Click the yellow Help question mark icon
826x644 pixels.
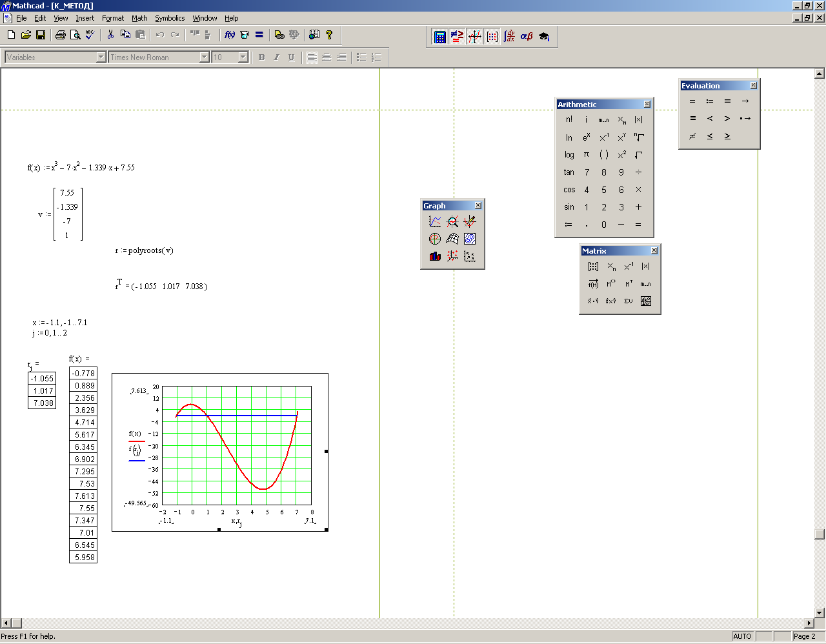329,35
